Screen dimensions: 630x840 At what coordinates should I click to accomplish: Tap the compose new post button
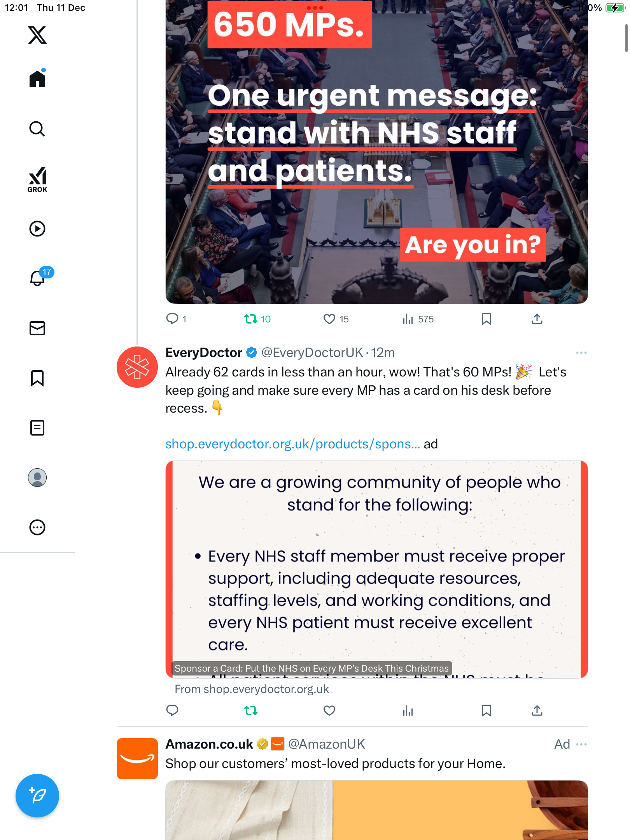37,796
